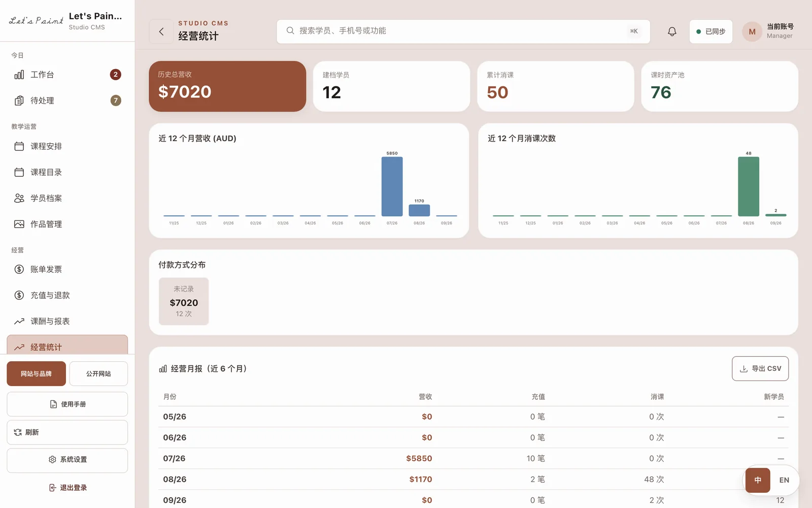The height and width of the screenshot is (508, 812).
Task: Click the bar chart icon beside 经营月报
Action: (x=163, y=369)
